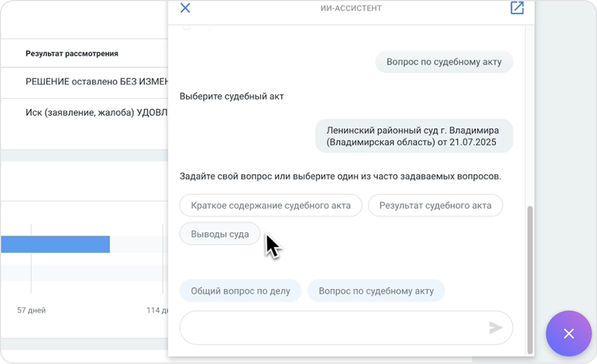Switch to "Общий вопрос по делу" mode
The height and width of the screenshot is (364, 597).
point(240,291)
